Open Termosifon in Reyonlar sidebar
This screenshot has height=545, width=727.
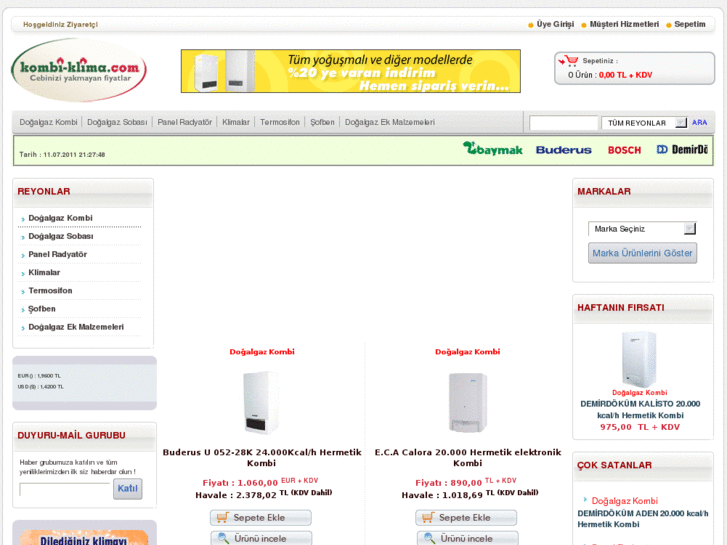[x=50, y=290]
